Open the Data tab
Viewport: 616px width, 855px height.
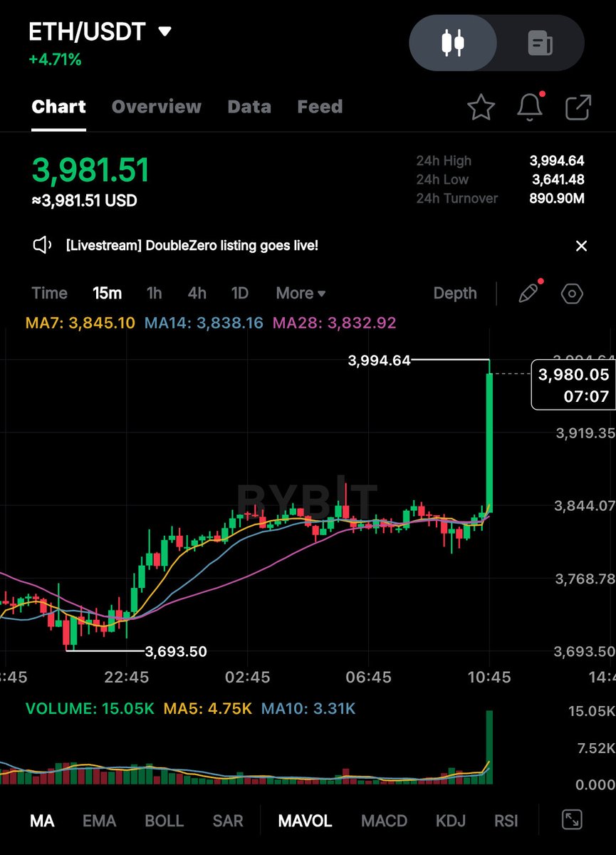[x=249, y=107]
